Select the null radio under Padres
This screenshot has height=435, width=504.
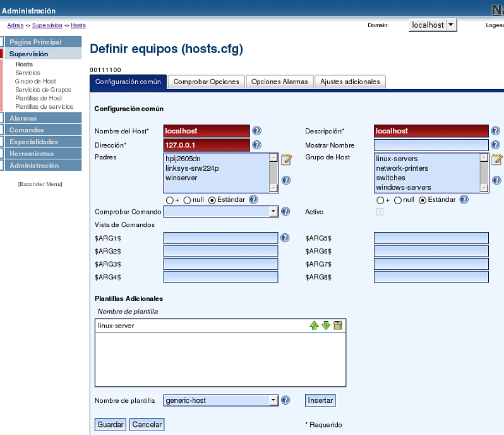[x=188, y=200]
